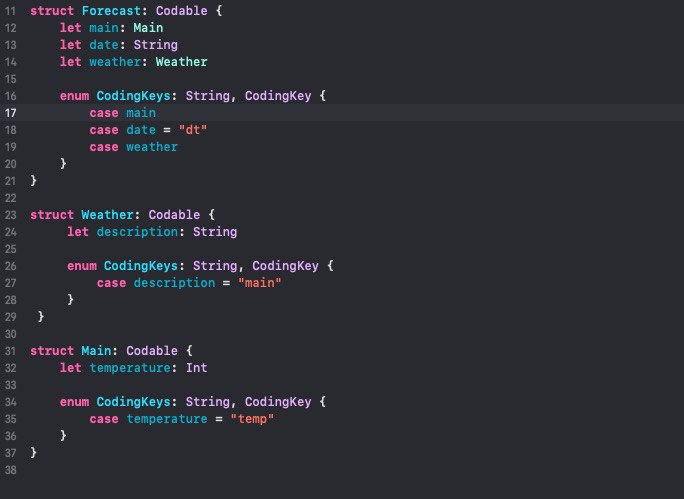Image resolution: width=684 pixels, height=499 pixels.
Task: Click the 'let' keyword on line 32
Action: (x=70, y=368)
